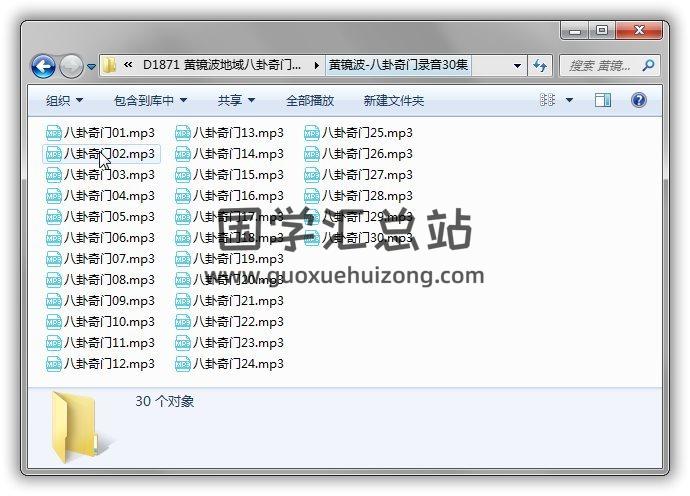Image resolution: width=690 pixels, height=496 pixels.
Task: Refresh the current folder view
Action: coord(540,66)
